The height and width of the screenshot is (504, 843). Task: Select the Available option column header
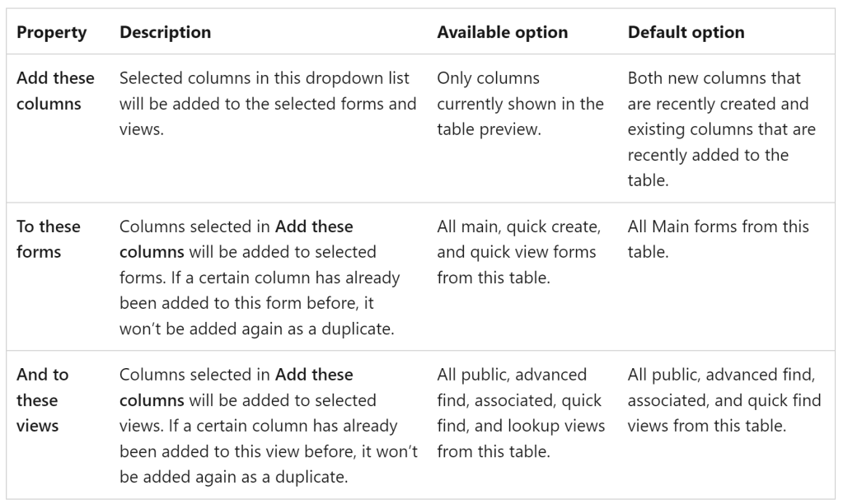(x=502, y=33)
